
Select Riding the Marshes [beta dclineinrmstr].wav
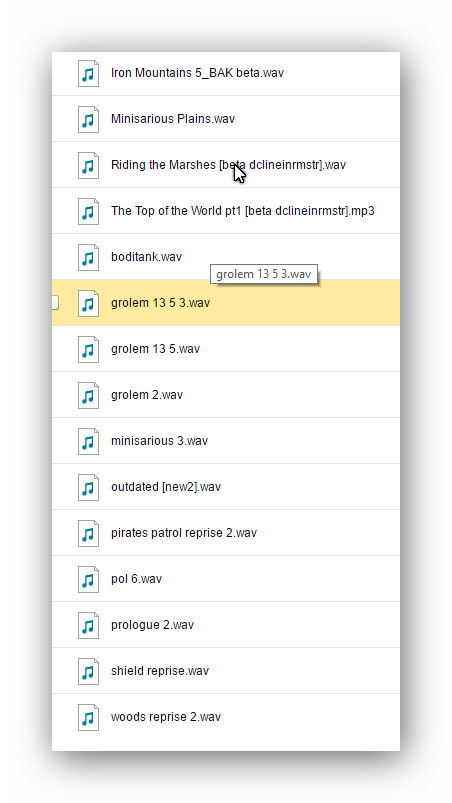pyautogui.click(x=228, y=165)
